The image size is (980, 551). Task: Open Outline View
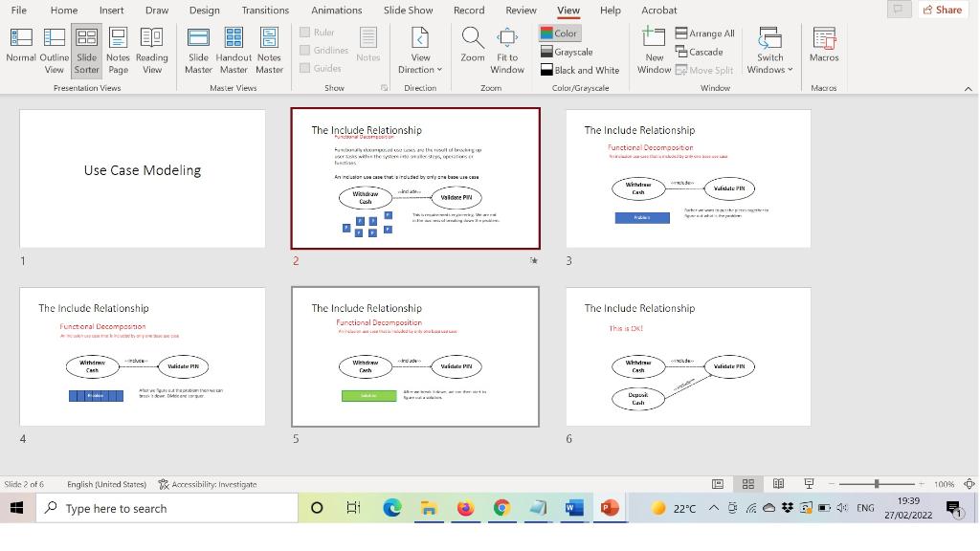tap(55, 51)
